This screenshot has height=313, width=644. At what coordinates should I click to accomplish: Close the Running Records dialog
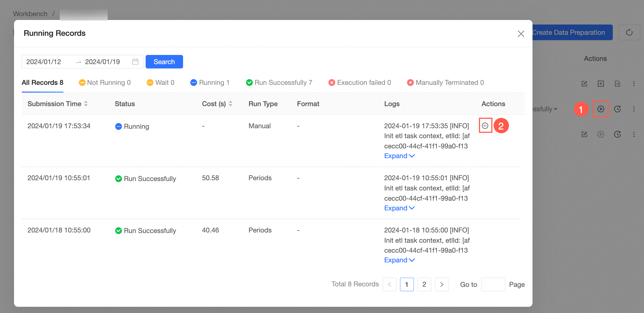(x=521, y=34)
